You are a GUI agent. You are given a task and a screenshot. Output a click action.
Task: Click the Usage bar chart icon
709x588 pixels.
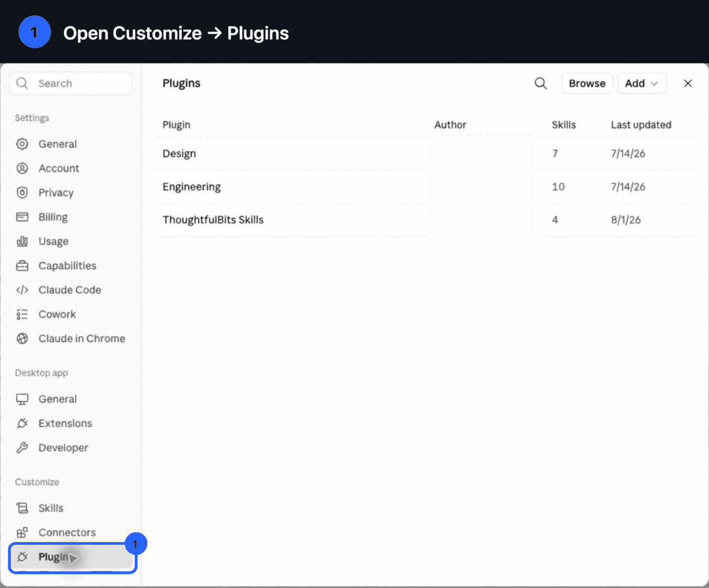(x=22, y=241)
